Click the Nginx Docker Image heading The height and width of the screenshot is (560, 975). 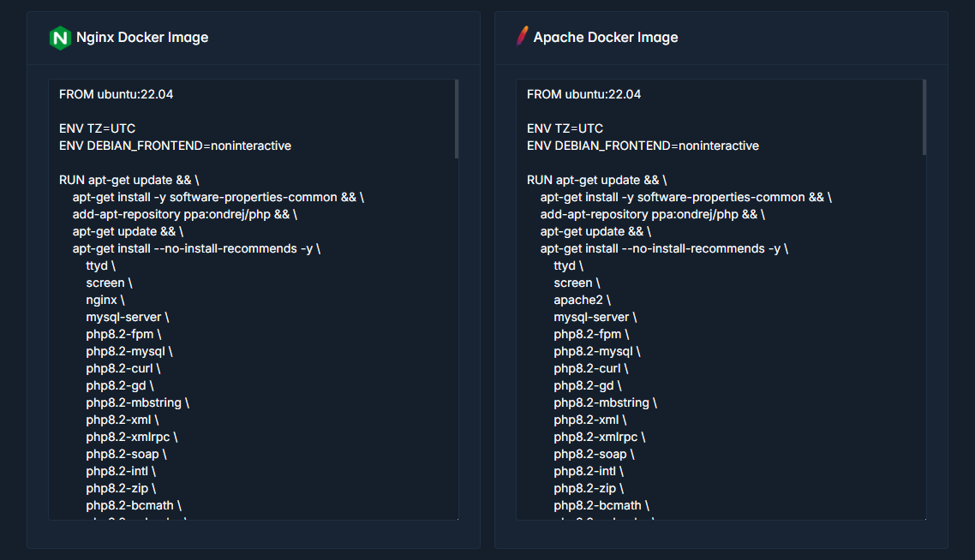[x=141, y=38]
